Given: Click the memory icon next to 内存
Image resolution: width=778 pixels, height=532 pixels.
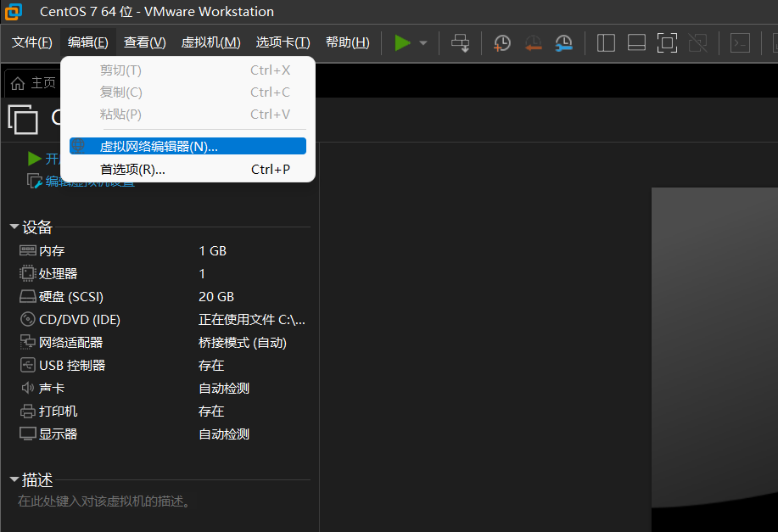Looking at the screenshot, I should (x=28, y=250).
